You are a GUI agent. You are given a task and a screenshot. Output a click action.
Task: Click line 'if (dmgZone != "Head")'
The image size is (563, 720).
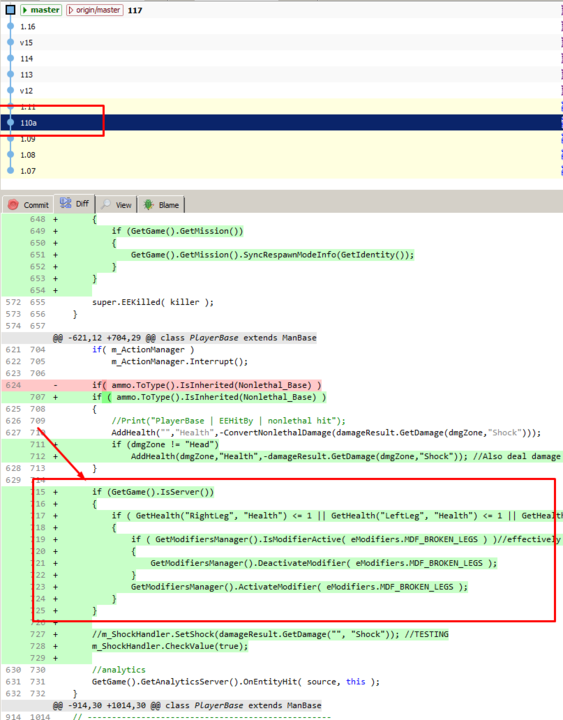[165, 444]
